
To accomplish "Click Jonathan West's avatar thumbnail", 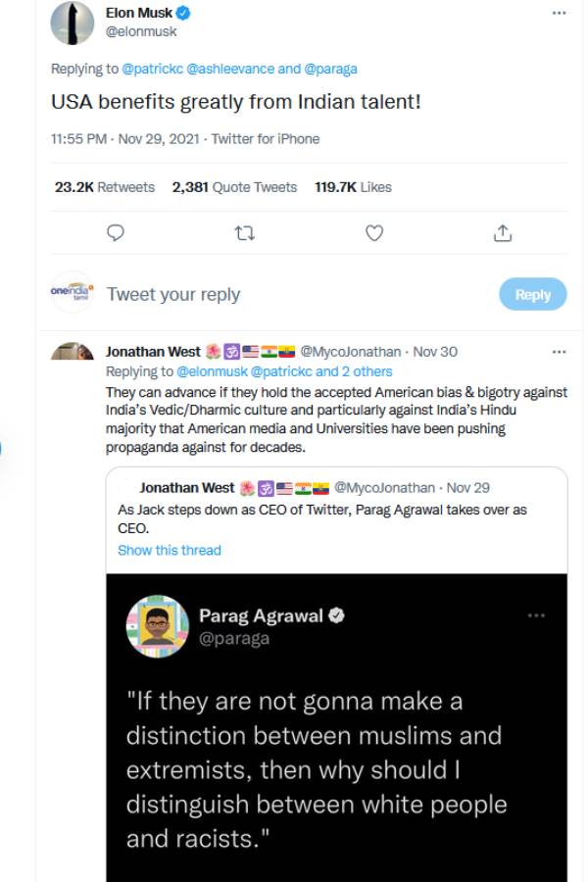I will [x=71, y=352].
